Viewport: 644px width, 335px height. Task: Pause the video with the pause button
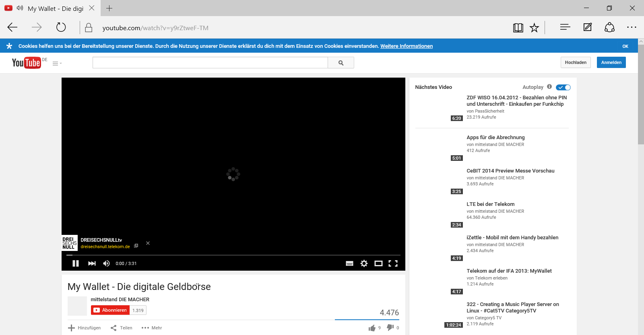point(75,263)
